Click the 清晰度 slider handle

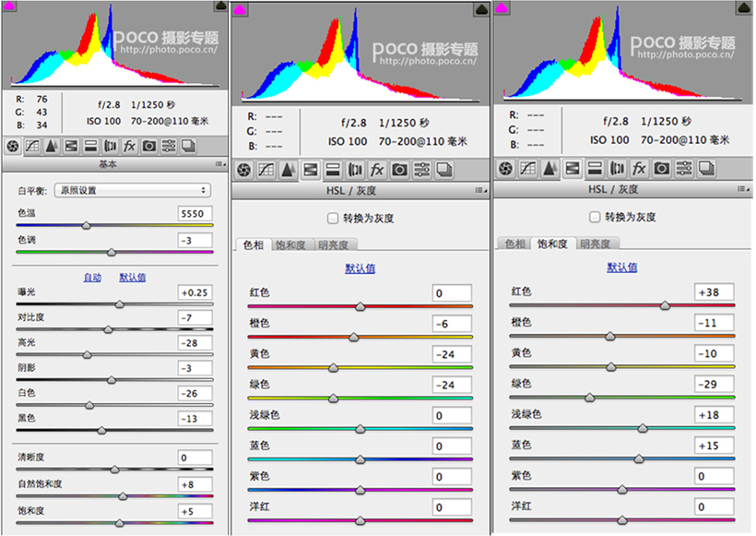tap(114, 470)
